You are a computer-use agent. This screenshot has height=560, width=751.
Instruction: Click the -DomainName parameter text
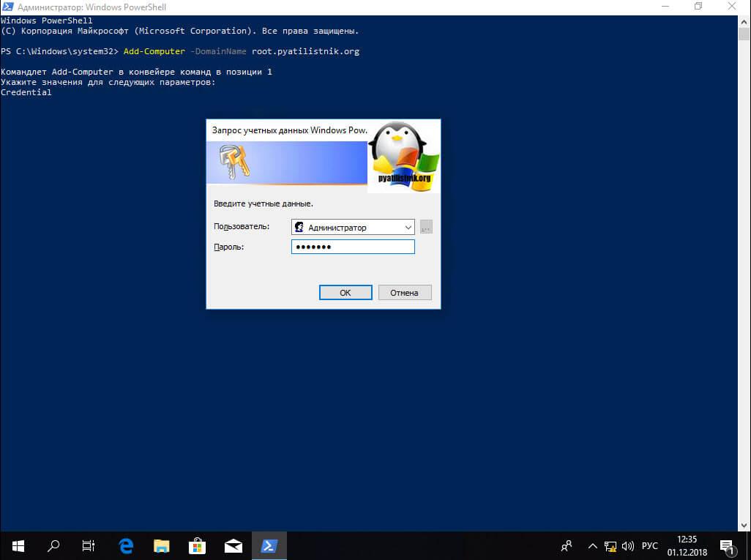(x=218, y=51)
